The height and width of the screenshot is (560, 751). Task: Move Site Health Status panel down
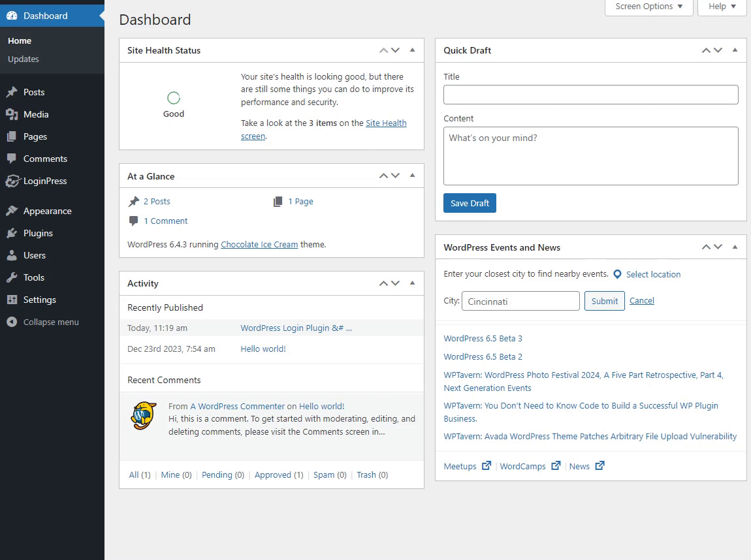click(x=395, y=50)
